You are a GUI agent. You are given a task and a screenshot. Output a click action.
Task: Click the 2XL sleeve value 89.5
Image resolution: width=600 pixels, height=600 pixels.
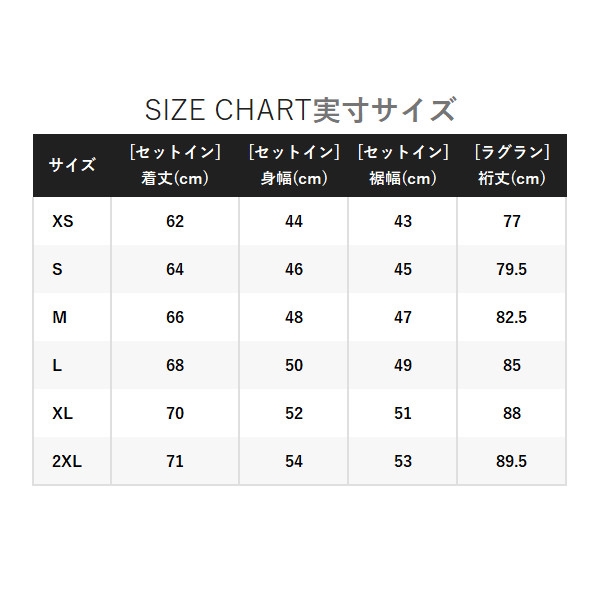tap(512, 461)
